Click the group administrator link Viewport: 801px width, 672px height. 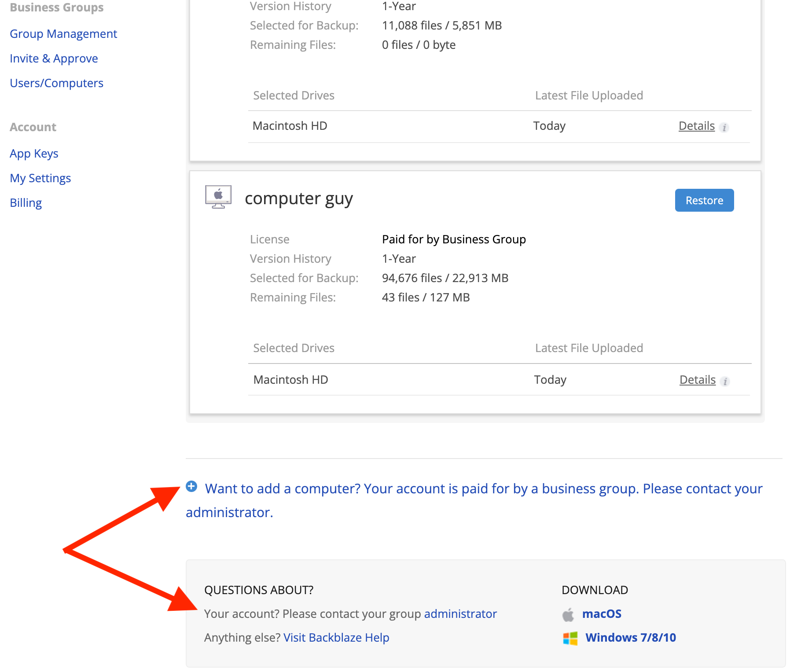click(x=460, y=613)
